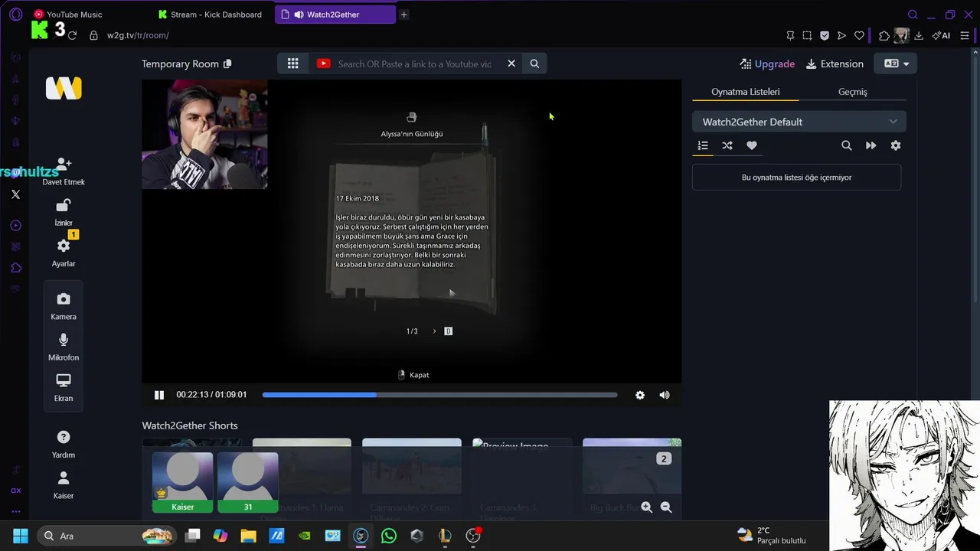Open the browser extensions icon
This screenshot has width=980, height=551.
tap(884, 35)
